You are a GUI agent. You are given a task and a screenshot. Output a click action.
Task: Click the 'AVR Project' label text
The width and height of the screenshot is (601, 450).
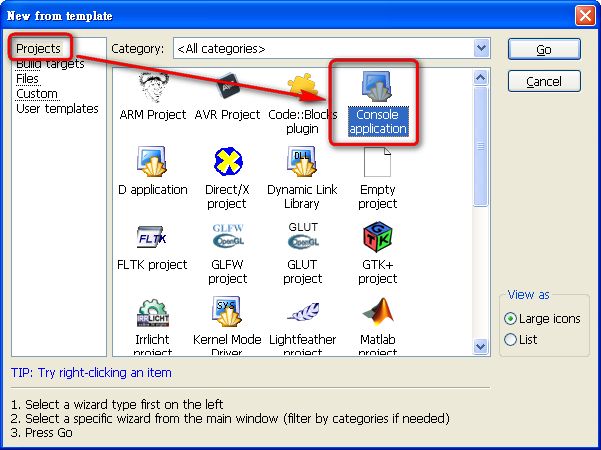(227, 115)
